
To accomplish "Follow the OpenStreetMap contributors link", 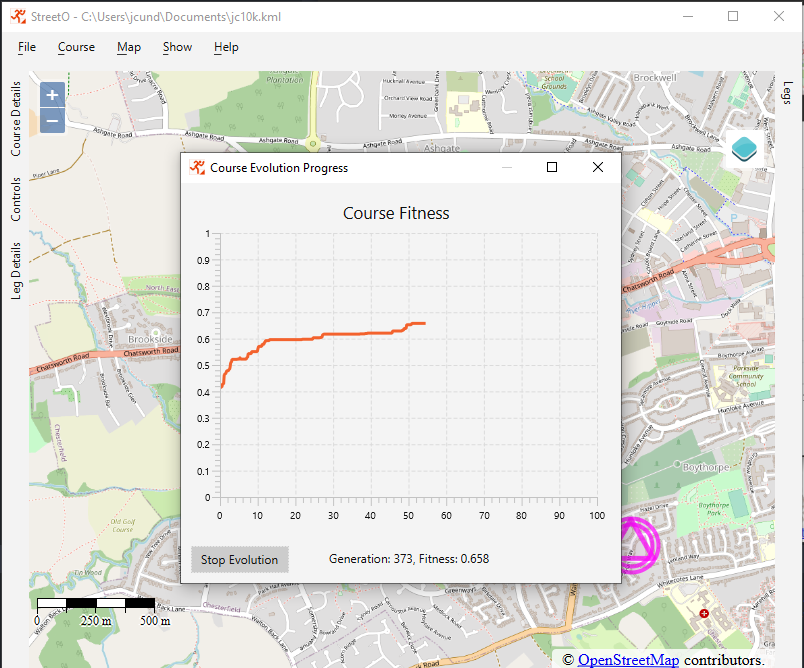I will click(x=628, y=660).
